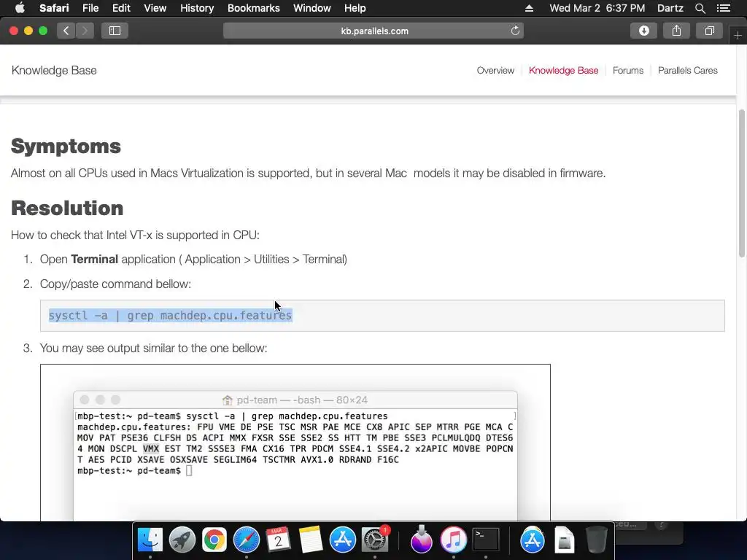This screenshot has height=560, width=747.
Task: Click 'How to check that Intel VT-x' line
Action: tap(135, 236)
